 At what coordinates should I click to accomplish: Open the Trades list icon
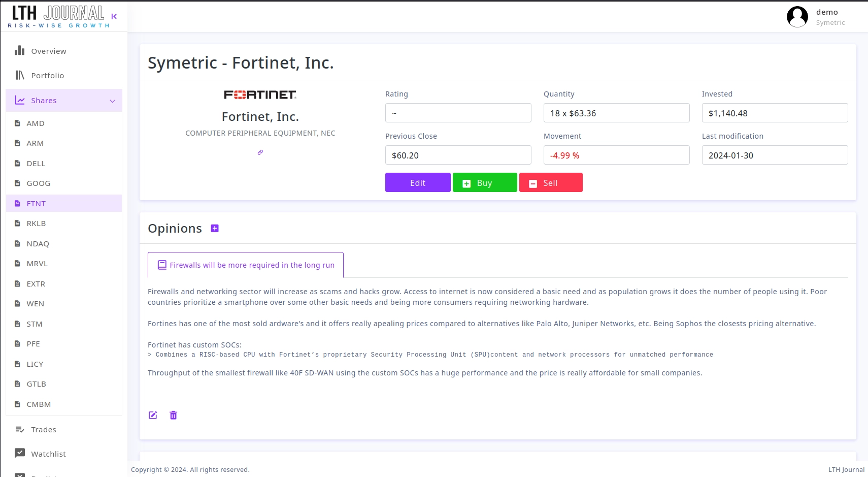pyautogui.click(x=20, y=429)
